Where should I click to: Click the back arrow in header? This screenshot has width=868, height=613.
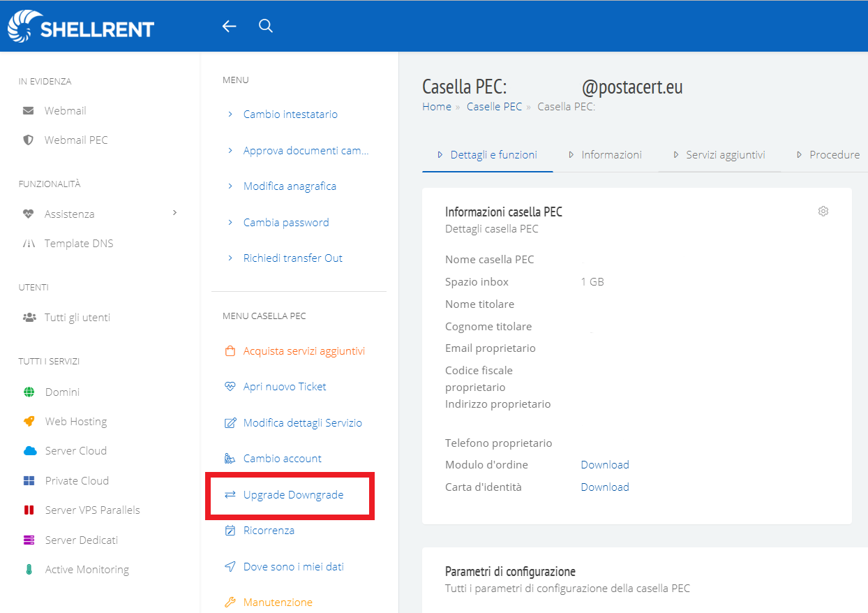click(x=229, y=27)
